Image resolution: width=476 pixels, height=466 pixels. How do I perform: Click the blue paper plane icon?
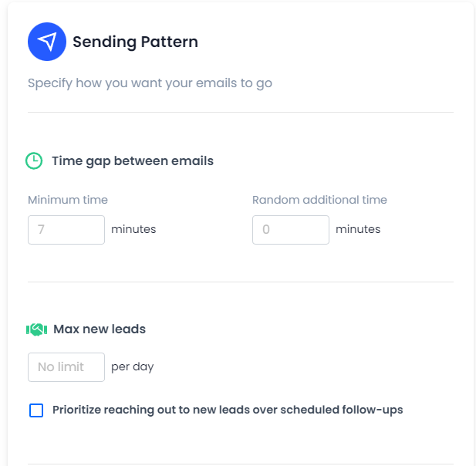pos(46,42)
